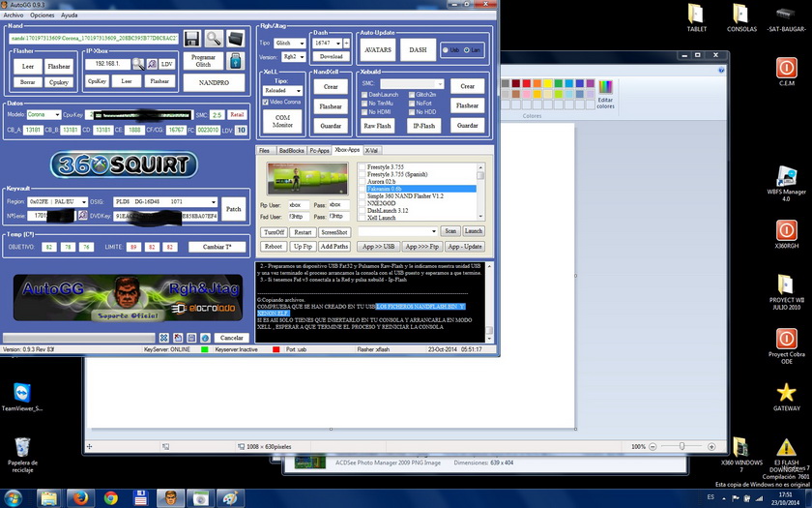Screen dimensions: 812x508
Task: Switch to AutoGG face icon in taskbar
Action: (170, 498)
